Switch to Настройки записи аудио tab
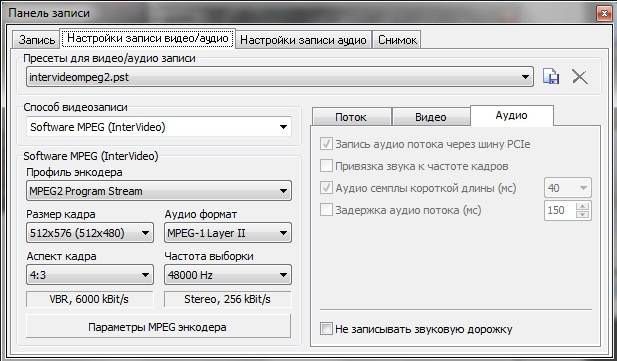This screenshot has height=361, width=617. tap(303, 40)
